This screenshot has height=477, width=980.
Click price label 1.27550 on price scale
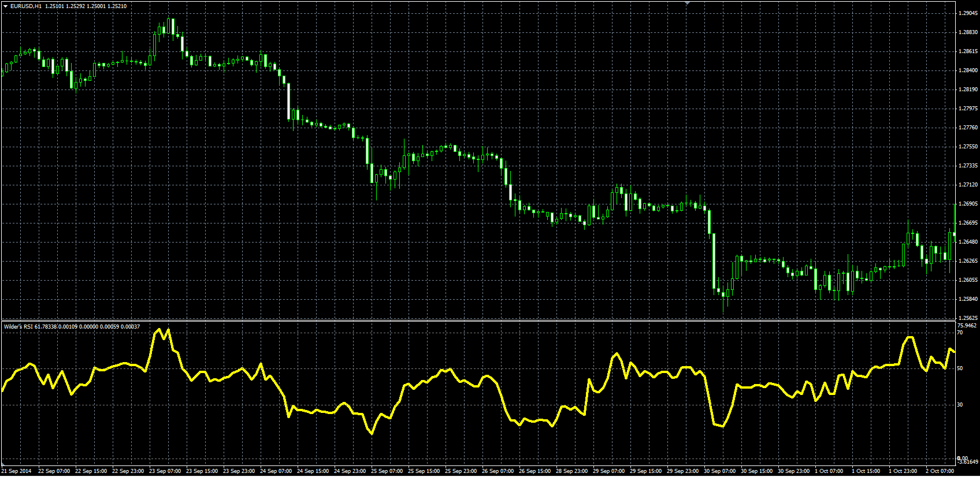[x=968, y=147]
